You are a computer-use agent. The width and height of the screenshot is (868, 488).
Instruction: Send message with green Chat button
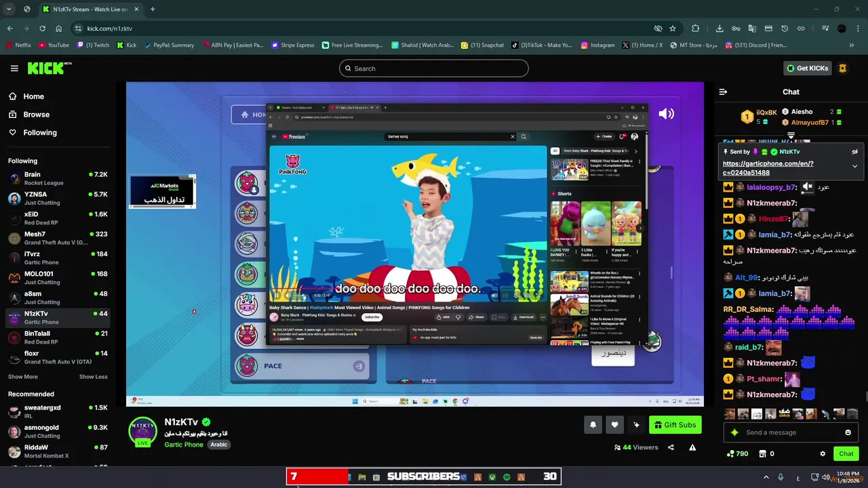(846, 453)
